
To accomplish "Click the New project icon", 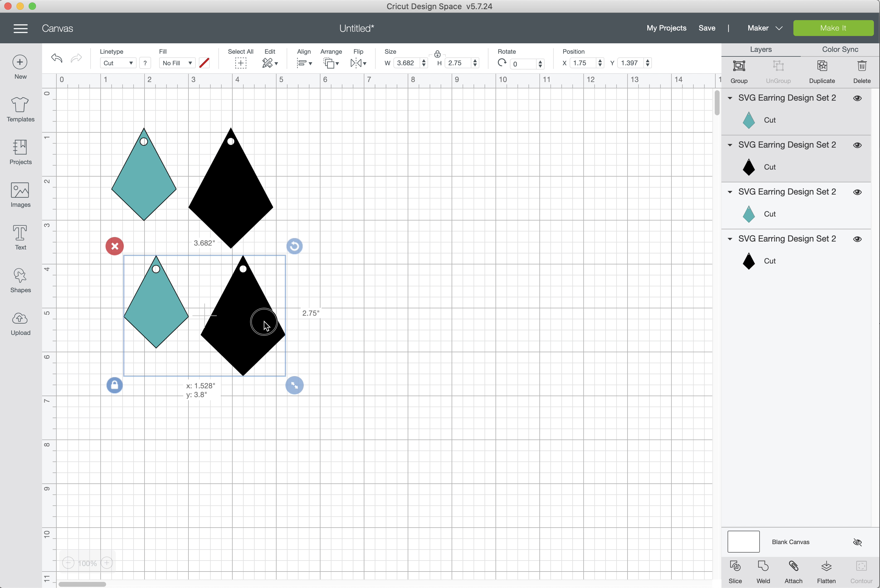I will (x=20, y=62).
